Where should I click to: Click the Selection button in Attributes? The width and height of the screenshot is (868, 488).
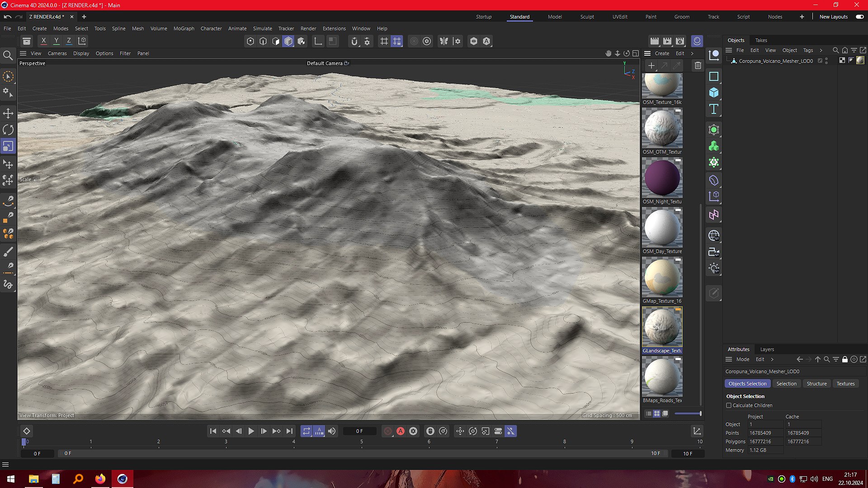coord(786,384)
